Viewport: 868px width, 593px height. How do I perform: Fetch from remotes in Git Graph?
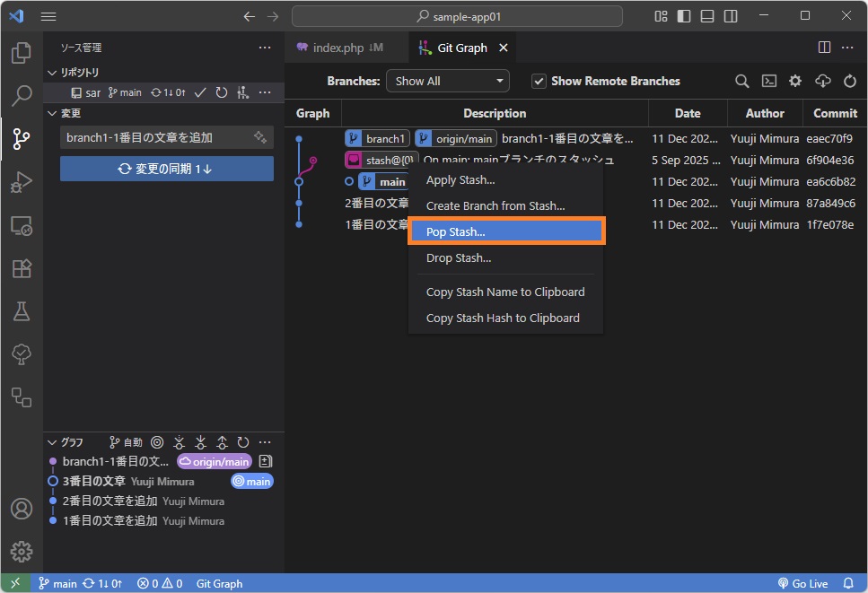tap(822, 82)
